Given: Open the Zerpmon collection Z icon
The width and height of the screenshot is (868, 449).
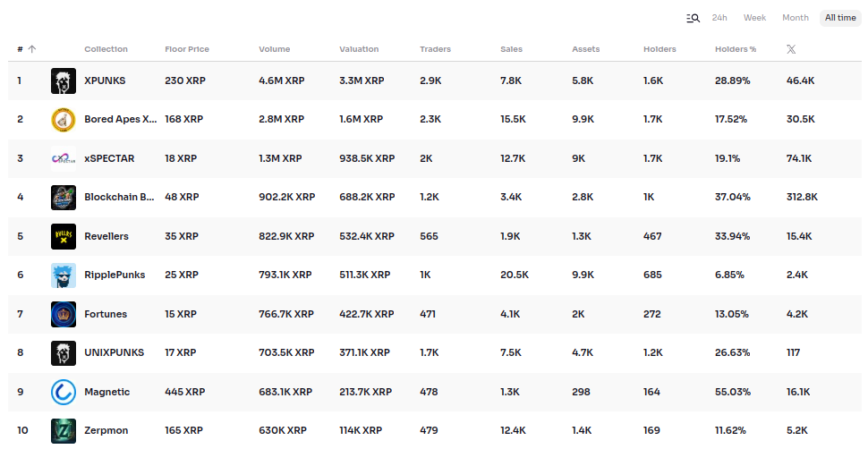Looking at the screenshot, I should [x=64, y=431].
